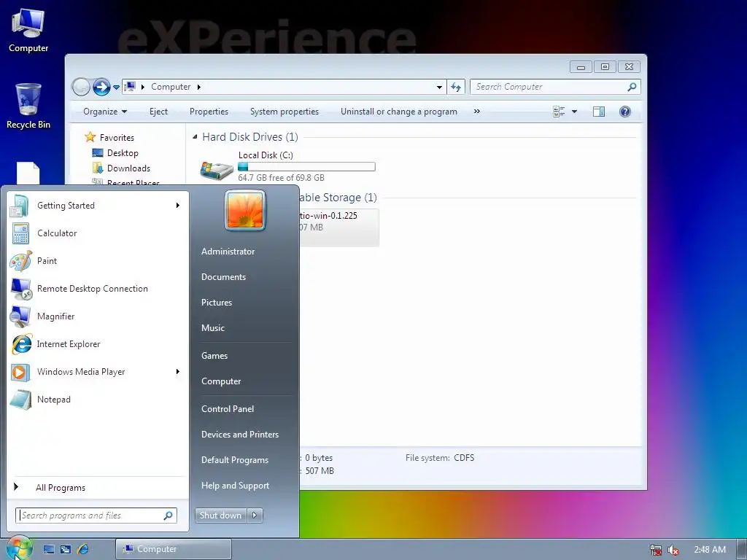Screen dimensions: 747x560
Task: Click the Remote Desktop Connection icon
Action: (21, 289)
